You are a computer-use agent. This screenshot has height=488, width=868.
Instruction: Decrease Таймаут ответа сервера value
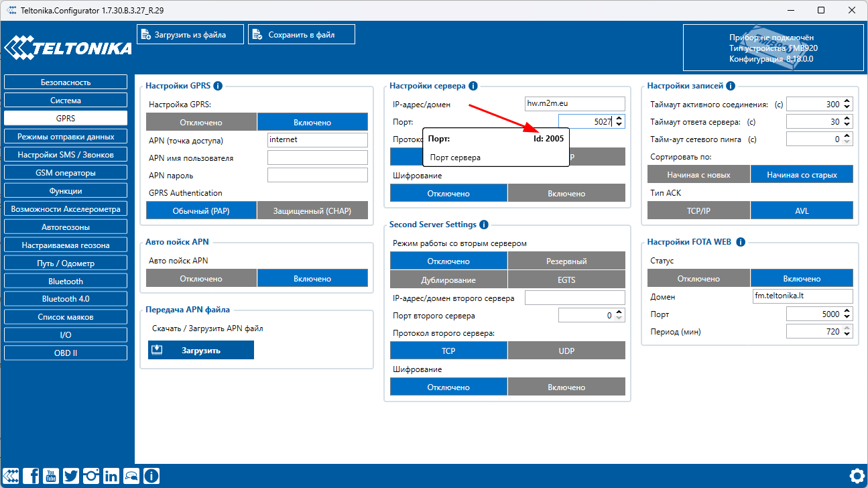pos(847,125)
